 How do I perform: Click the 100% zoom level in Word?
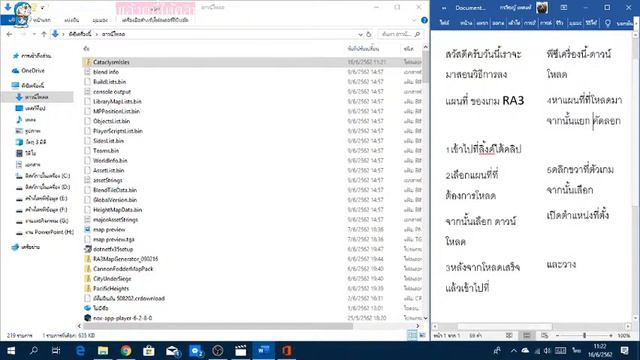tap(624, 336)
